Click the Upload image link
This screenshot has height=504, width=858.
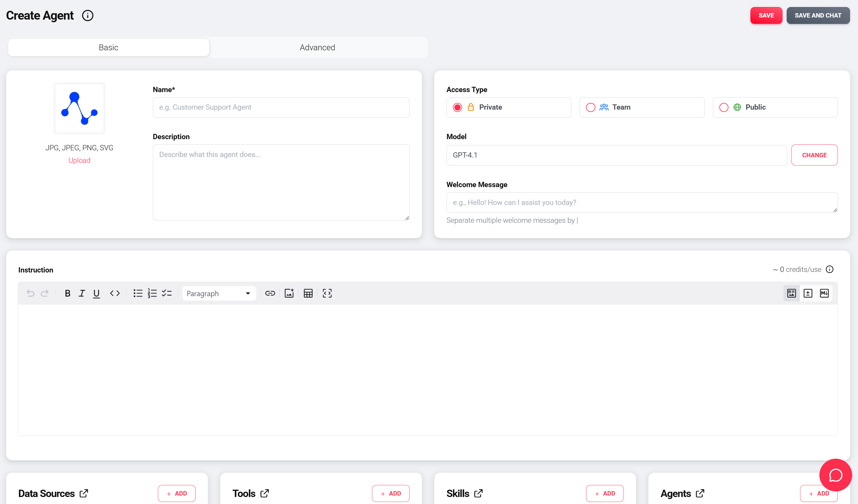[x=79, y=160]
